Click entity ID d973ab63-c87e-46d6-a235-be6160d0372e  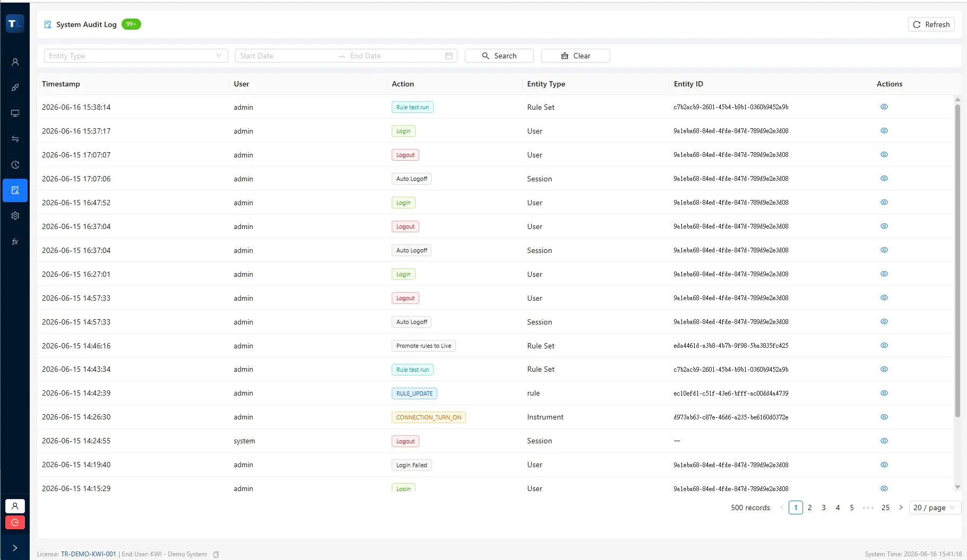coord(731,417)
